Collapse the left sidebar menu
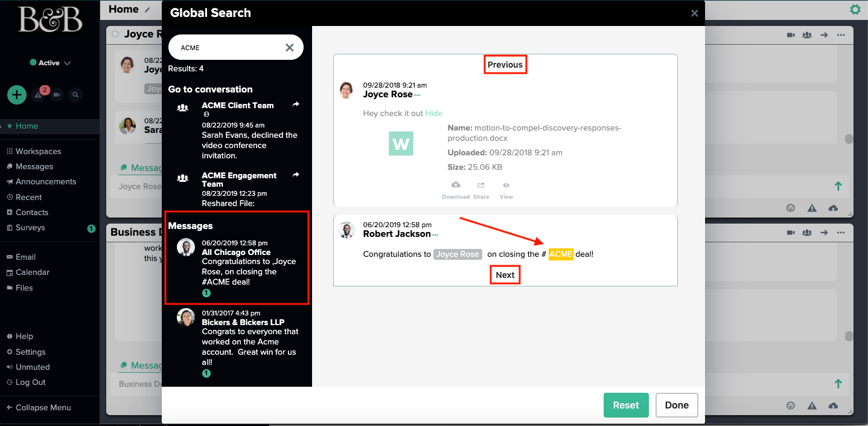This screenshot has width=868, height=426. [39, 407]
